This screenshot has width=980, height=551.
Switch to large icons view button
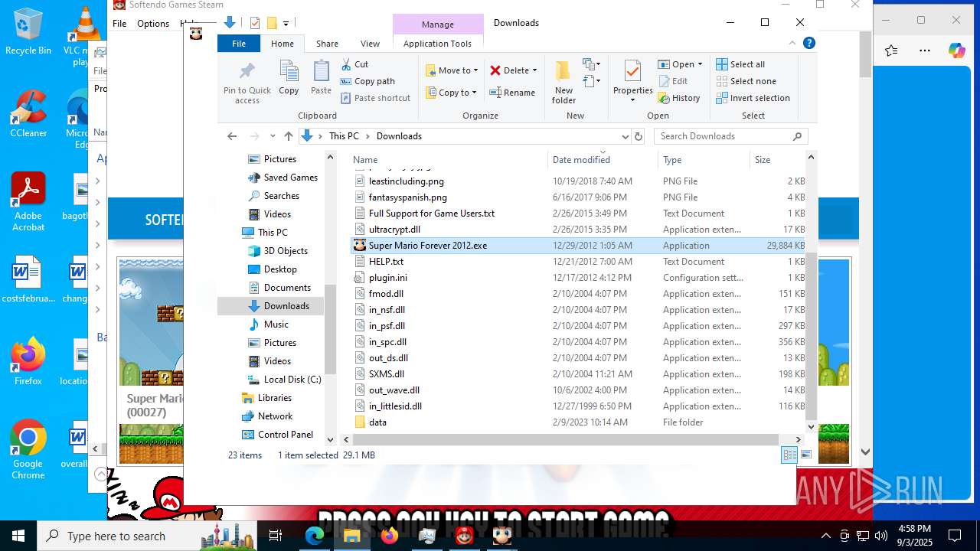pyautogui.click(x=806, y=455)
